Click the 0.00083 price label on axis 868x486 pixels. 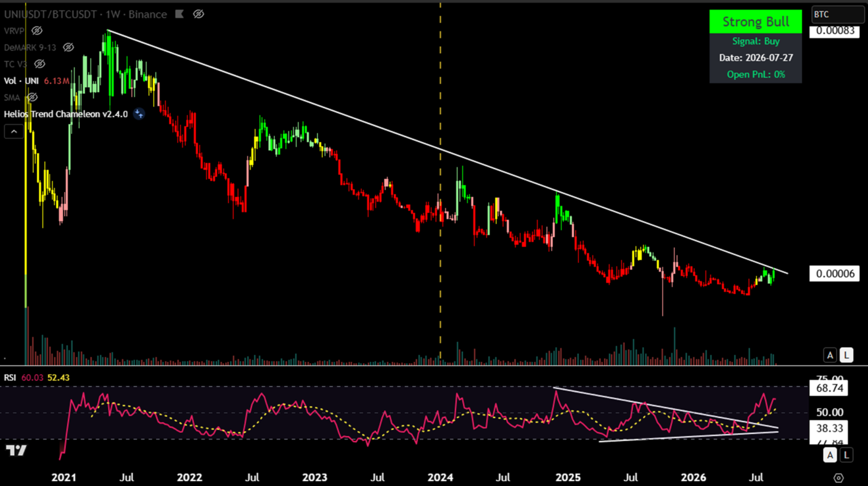tap(834, 31)
